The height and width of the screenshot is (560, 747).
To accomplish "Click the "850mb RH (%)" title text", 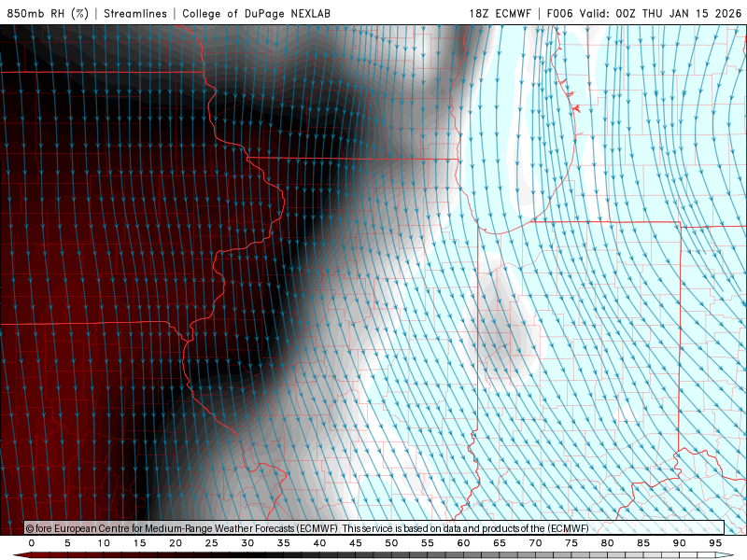I will point(48,13).
